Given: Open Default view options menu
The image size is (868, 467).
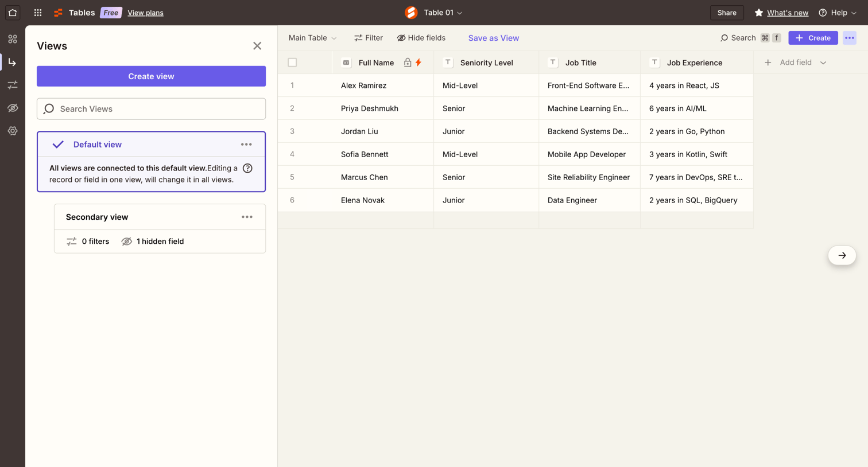Looking at the screenshot, I should point(246,145).
